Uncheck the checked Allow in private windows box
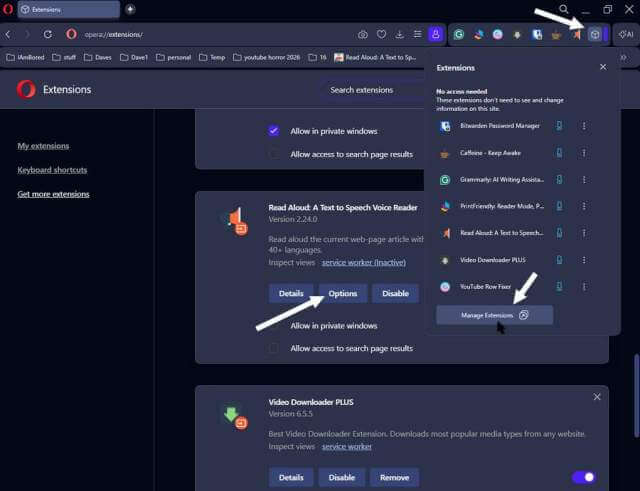The height and width of the screenshot is (491, 640). 274,131
